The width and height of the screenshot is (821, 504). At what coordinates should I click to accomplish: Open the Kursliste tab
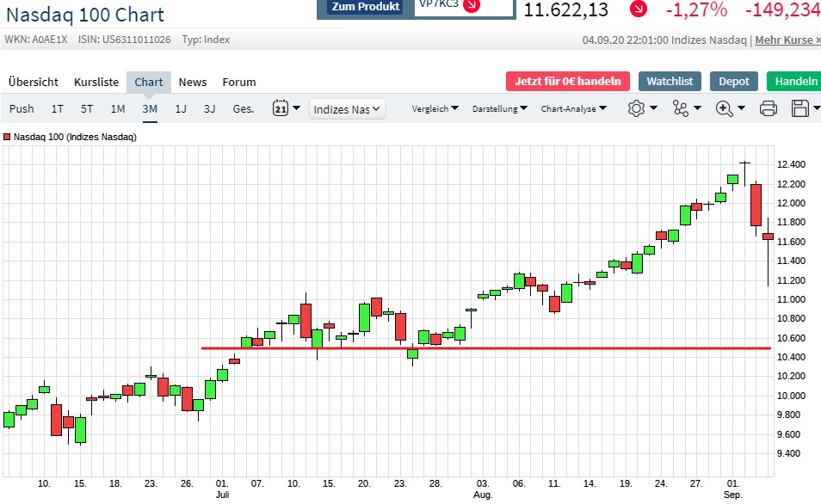[x=96, y=82]
